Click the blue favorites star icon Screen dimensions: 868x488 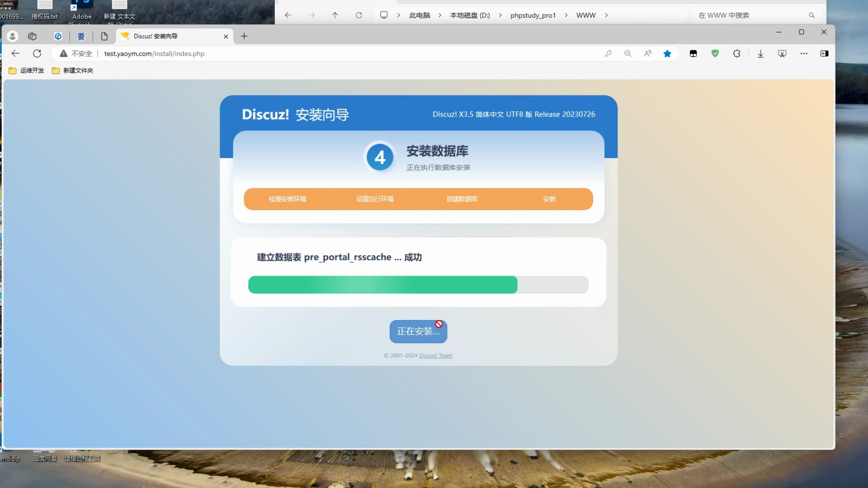pos(667,53)
